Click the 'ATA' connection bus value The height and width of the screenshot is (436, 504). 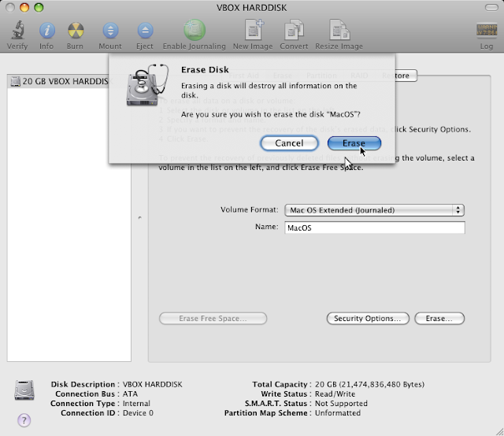[x=130, y=394]
